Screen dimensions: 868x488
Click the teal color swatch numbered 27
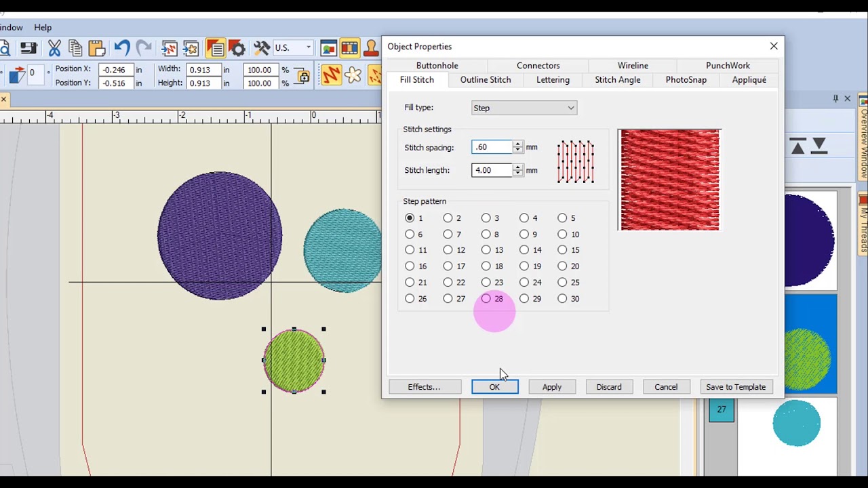tap(722, 410)
